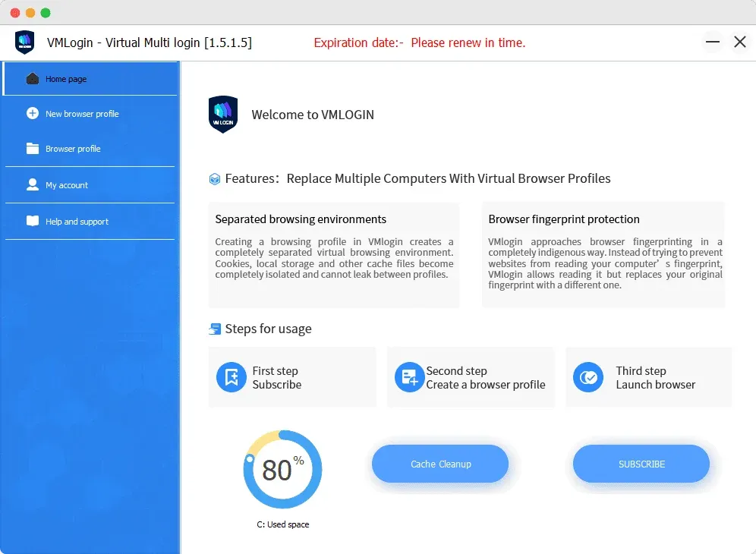
Task: Click the C: Used space label
Action: tap(283, 524)
